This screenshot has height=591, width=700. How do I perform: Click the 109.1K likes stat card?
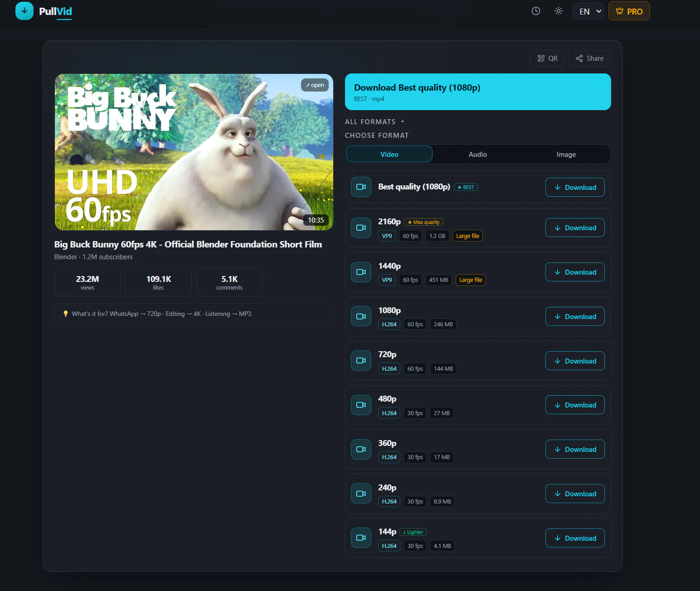(x=158, y=282)
